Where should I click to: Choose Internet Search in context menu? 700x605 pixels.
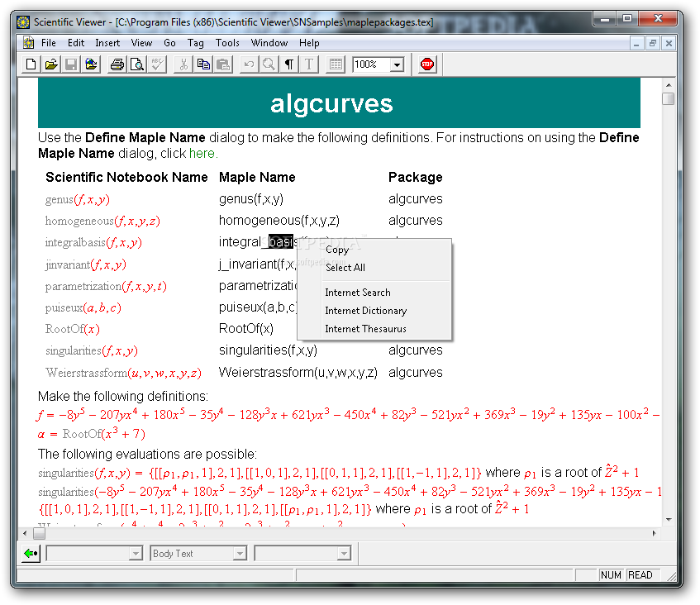[x=374, y=293]
